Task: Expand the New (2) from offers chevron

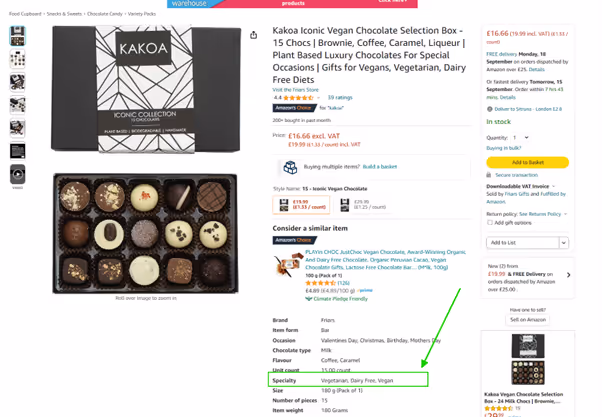Action: tap(569, 275)
